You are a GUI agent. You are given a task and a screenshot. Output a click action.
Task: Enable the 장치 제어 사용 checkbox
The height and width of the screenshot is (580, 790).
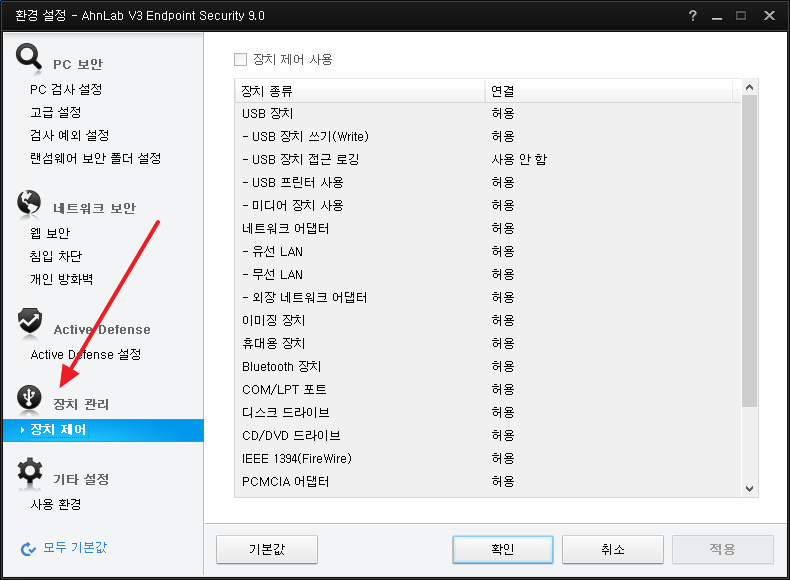tap(241, 59)
